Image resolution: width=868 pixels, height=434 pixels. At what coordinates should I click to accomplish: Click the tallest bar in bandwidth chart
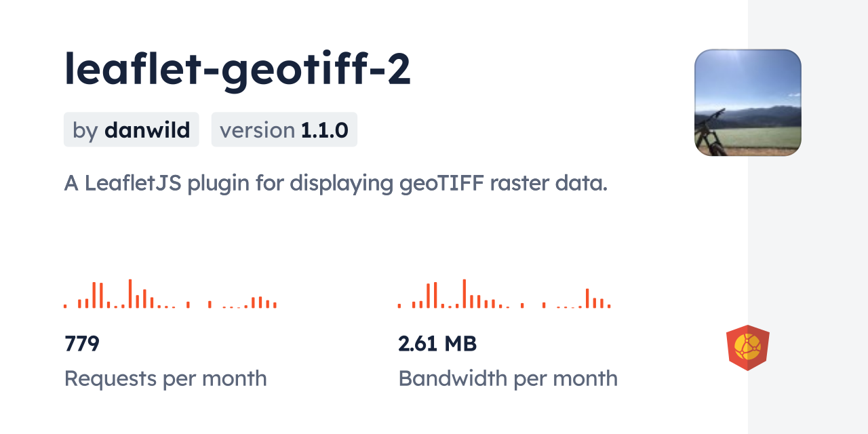[x=465, y=294]
